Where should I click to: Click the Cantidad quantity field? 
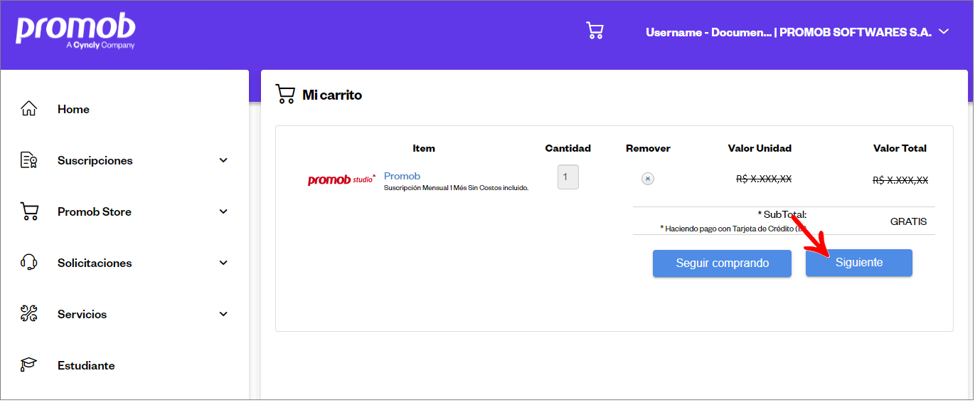coord(568,177)
